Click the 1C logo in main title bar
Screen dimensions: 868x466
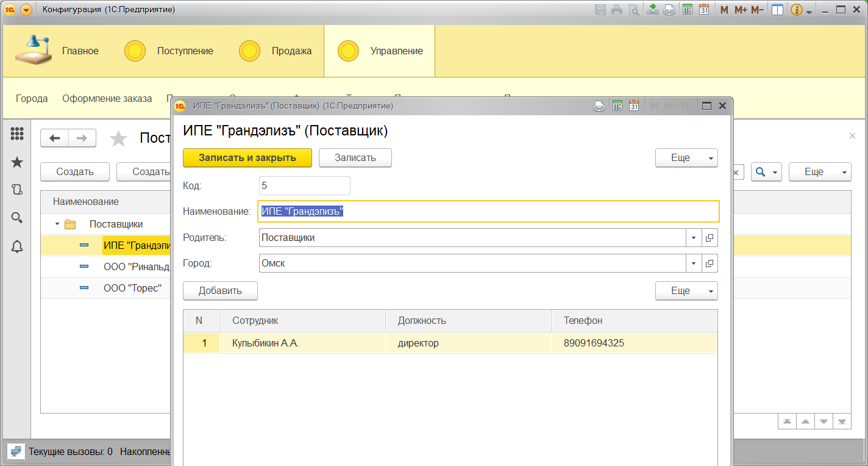point(10,10)
